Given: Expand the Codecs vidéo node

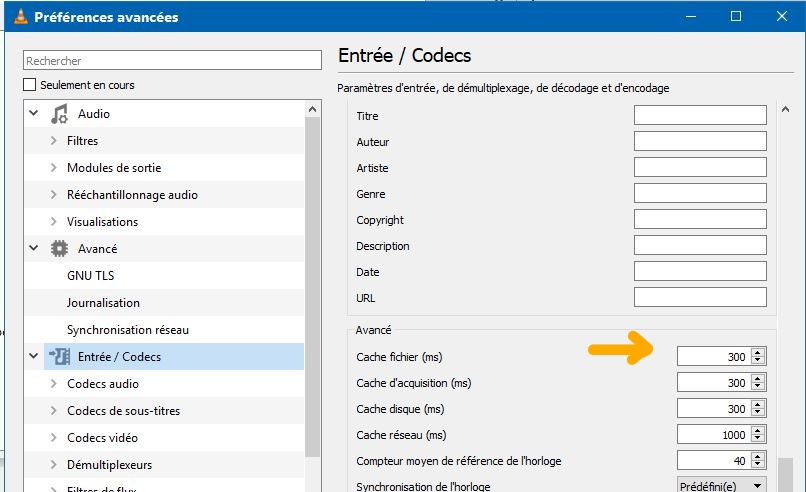Looking at the screenshot, I should [x=53, y=438].
